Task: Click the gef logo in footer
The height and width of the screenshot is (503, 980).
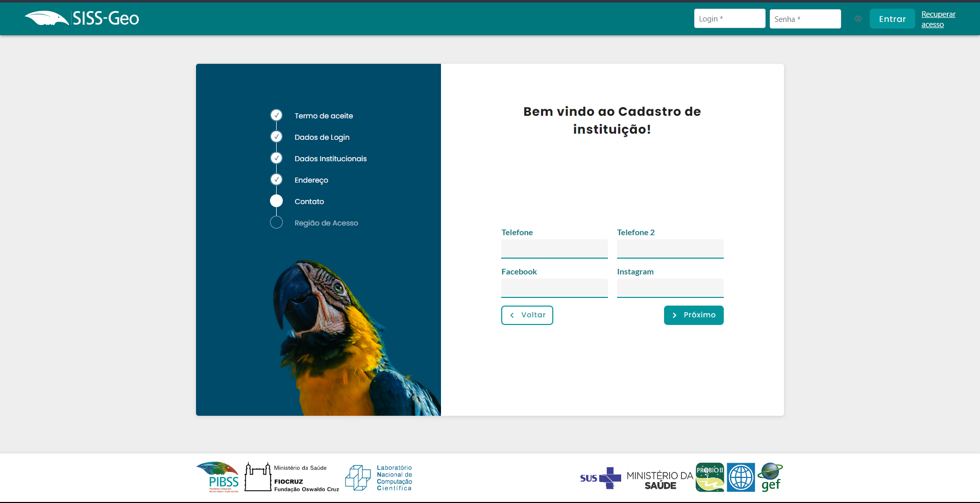Action: pyautogui.click(x=771, y=477)
